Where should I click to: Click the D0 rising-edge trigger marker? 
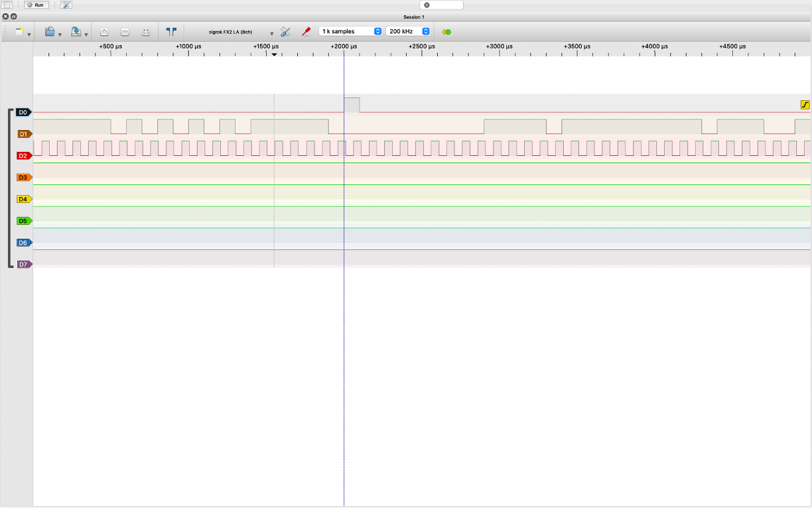click(x=805, y=105)
